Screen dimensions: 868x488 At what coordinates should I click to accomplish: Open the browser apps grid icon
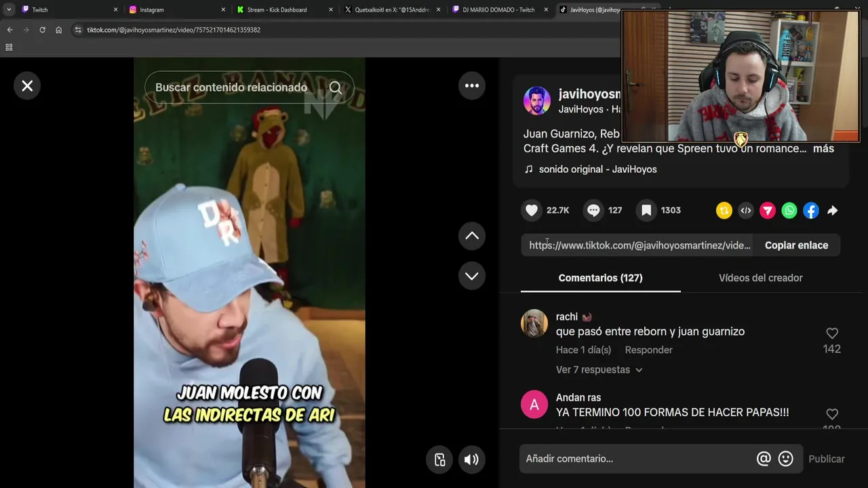coord(9,47)
